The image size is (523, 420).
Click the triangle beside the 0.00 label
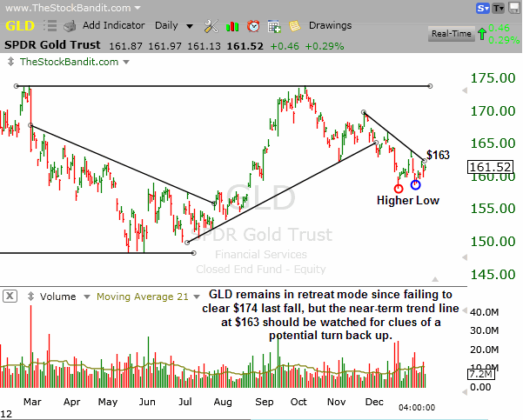click(x=465, y=392)
